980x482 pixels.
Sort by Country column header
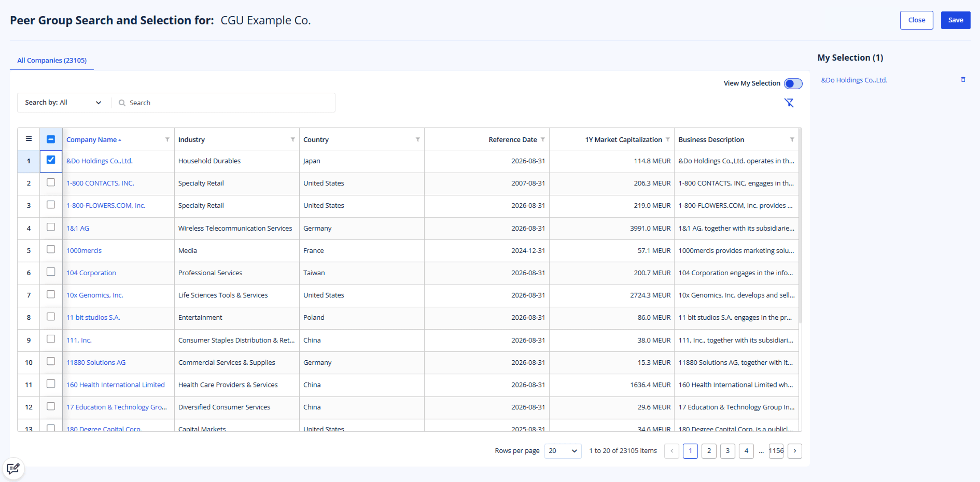316,140
